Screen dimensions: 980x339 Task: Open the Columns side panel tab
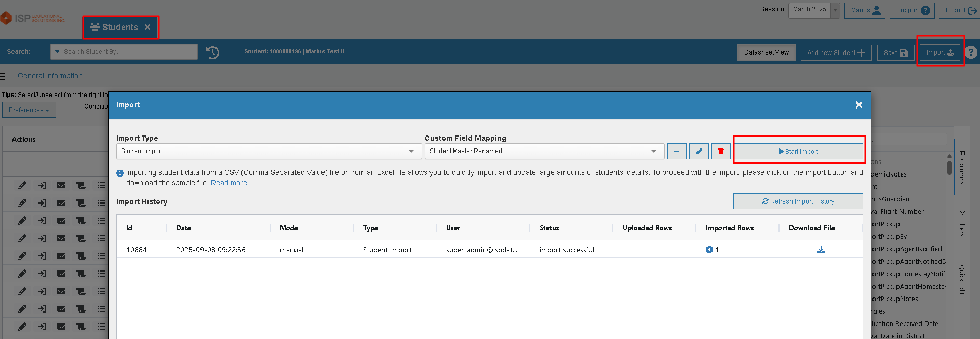tap(962, 167)
